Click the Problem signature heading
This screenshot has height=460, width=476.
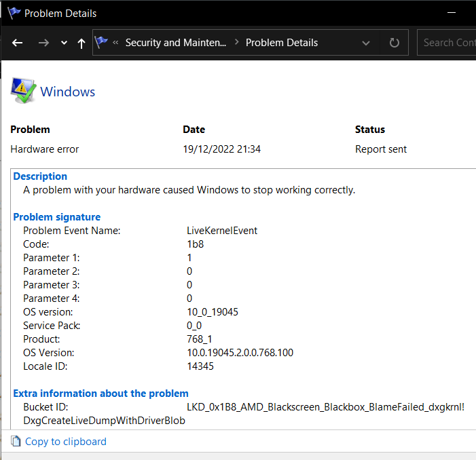pyautogui.click(x=57, y=217)
